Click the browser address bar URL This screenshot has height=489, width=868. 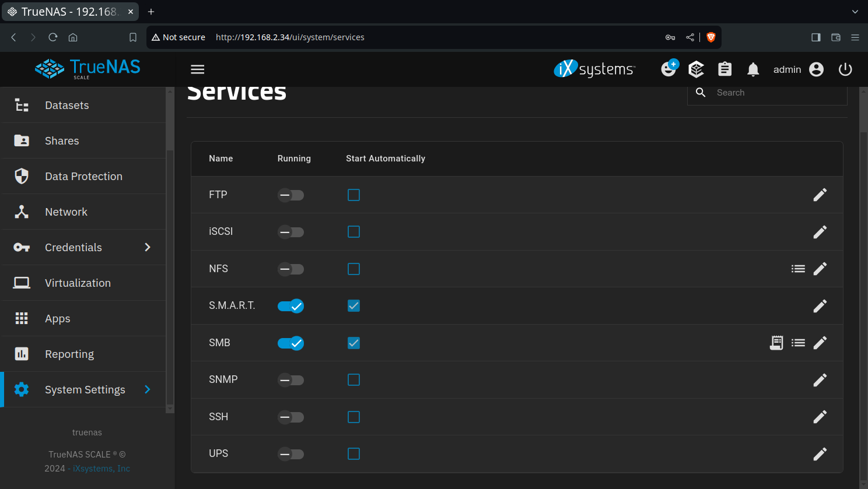(290, 37)
